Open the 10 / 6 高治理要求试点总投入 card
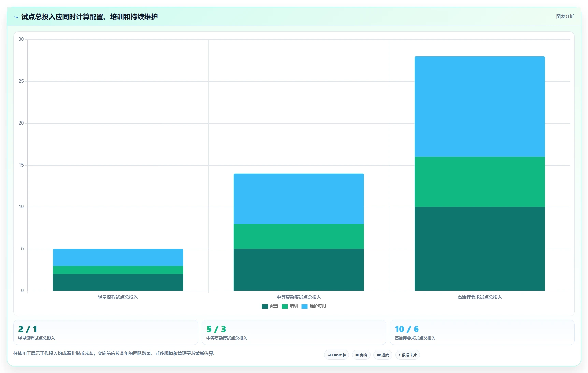This screenshot has width=588, height=373. [482, 332]
